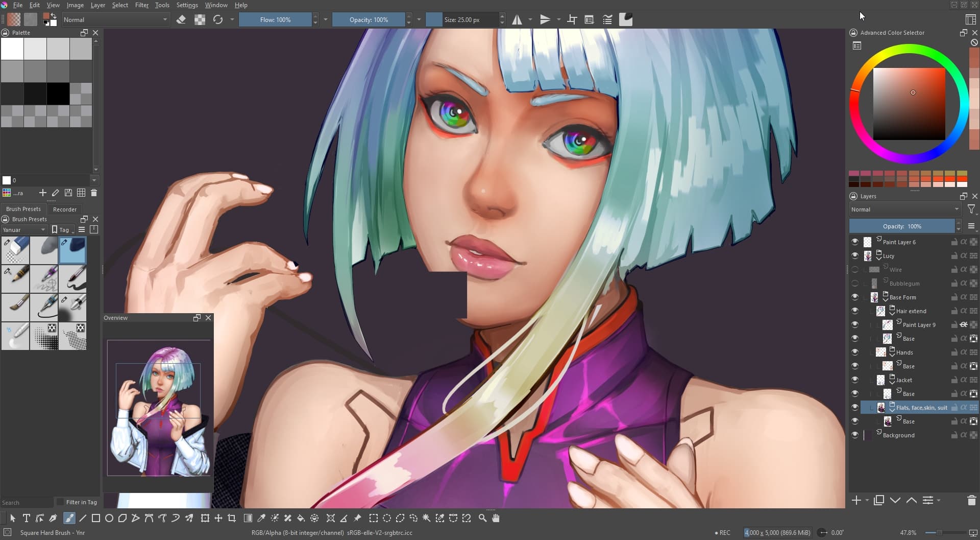Duplicate the selected layer
Viewport: 980px width, 540px height.
(x=878, y=500)
